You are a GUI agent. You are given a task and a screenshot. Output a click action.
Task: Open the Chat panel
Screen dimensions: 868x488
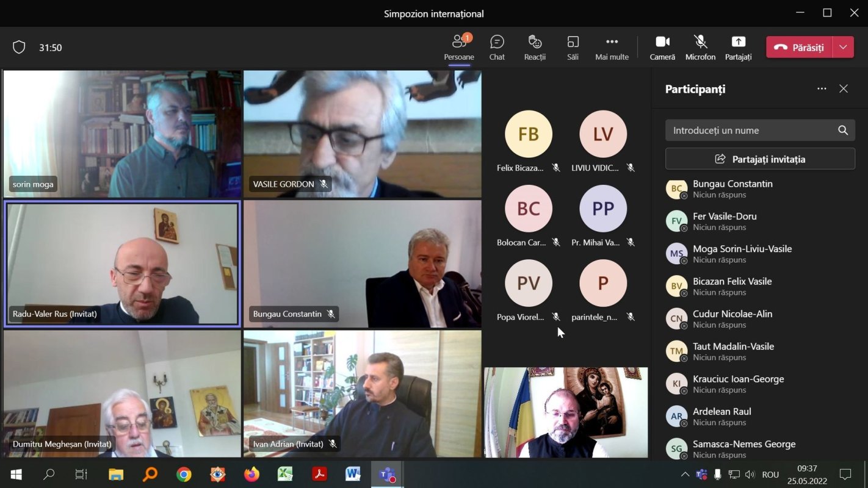497,48
